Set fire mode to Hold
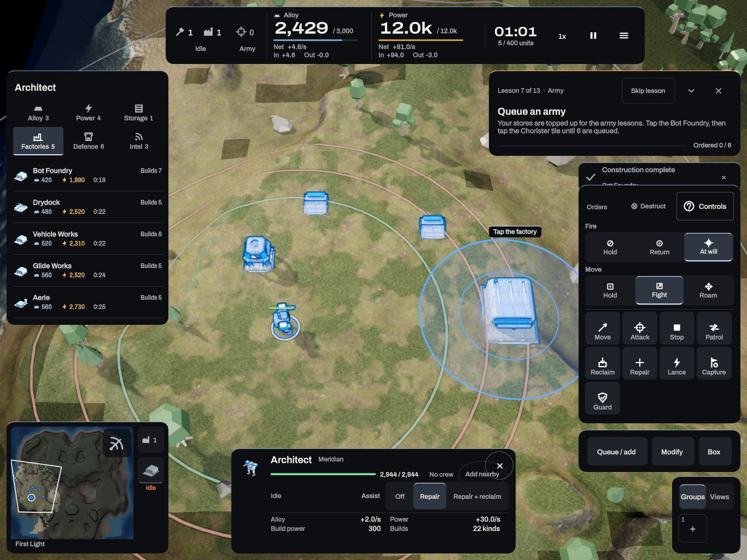The height and width of the screenshot is (560, 747). tap(610, 247)
